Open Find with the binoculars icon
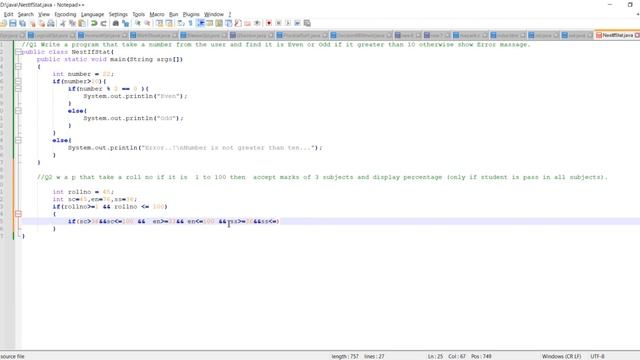 116,23
